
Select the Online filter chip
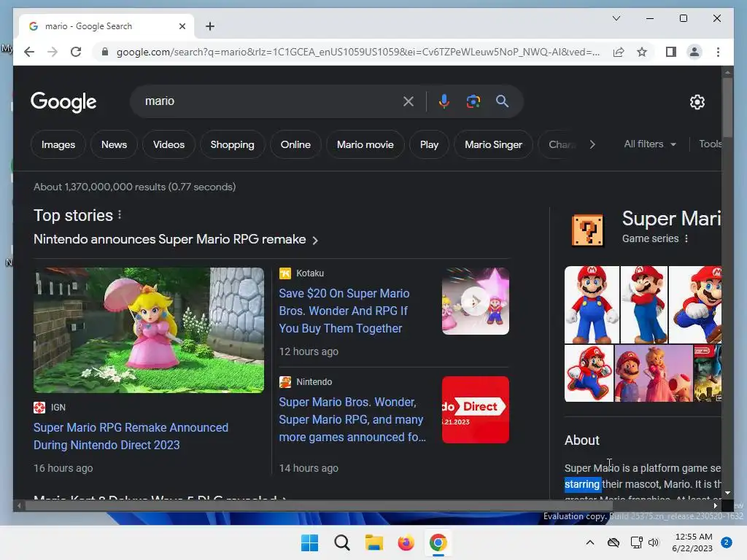point(295,144)
